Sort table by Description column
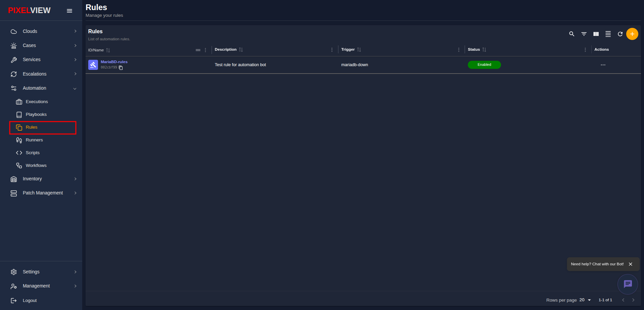Screen dimensions: 644x310 (241, 50)
